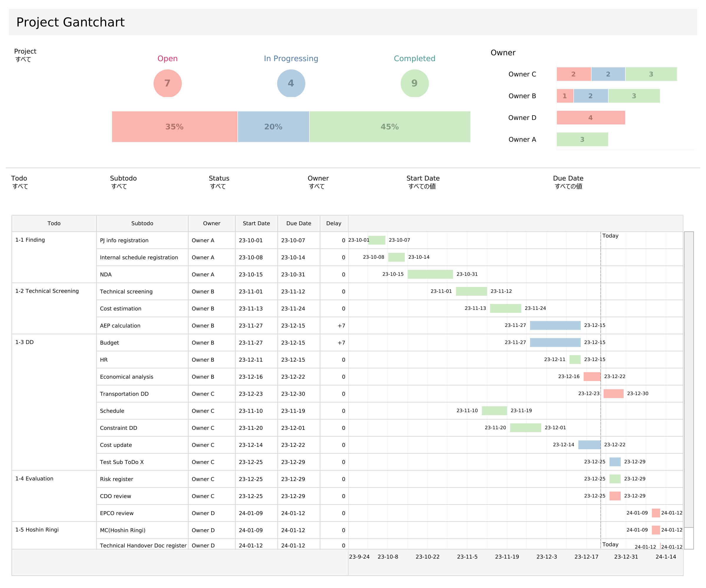This screenshot has height=588, width=706.
Task: Click the blue In Progressing circle showing 4
Action: point(291,83)
